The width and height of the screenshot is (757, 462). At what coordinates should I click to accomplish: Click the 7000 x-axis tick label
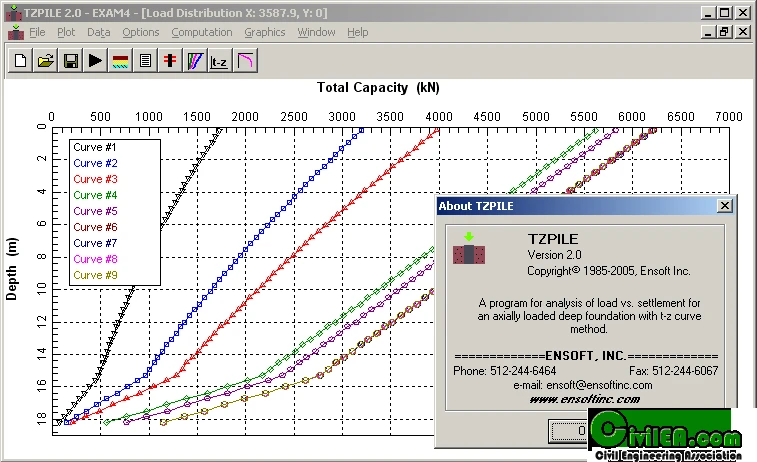coord(729,117)
